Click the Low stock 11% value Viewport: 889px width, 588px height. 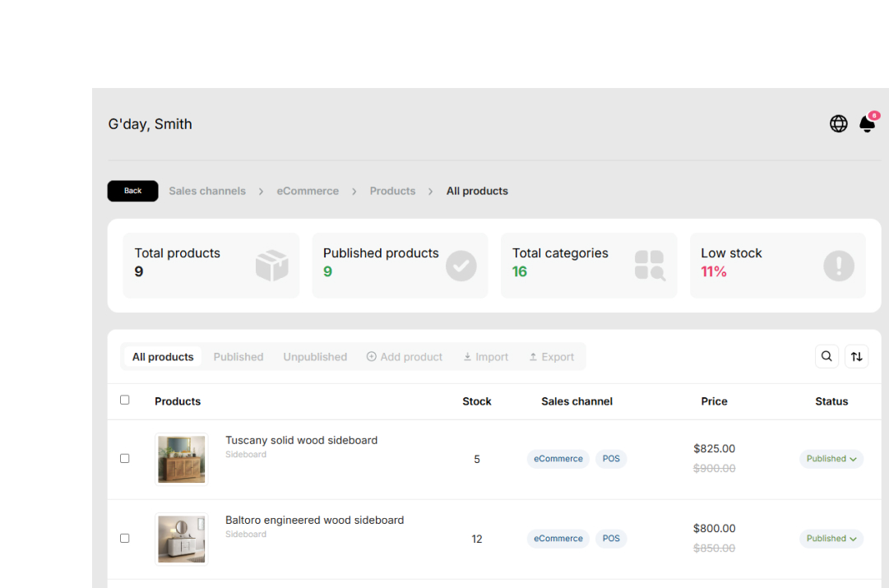(713, 272)
